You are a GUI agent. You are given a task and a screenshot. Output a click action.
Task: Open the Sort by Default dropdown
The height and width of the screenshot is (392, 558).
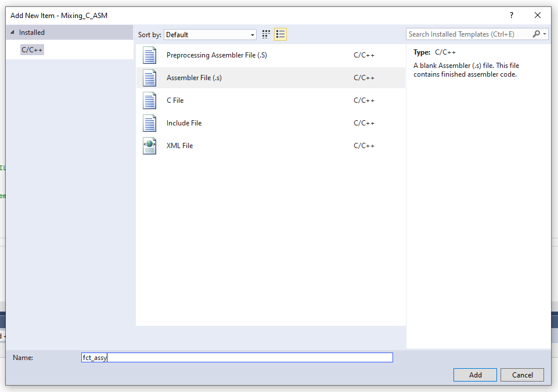210,34
